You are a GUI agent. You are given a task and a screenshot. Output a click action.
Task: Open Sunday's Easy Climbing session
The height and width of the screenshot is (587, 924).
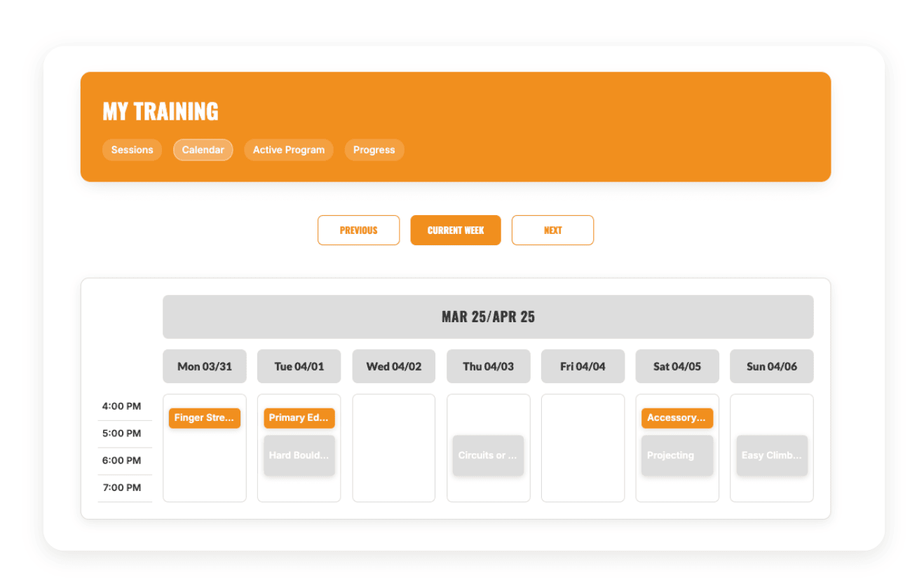(x=771, y=455)
